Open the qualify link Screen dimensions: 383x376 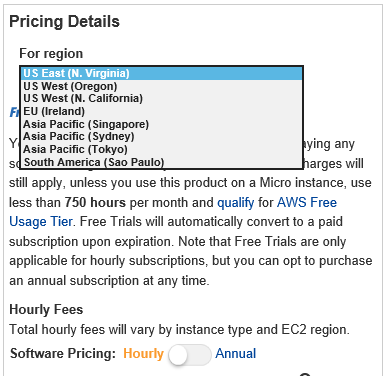pyautogui.click(x=236, y=203)
